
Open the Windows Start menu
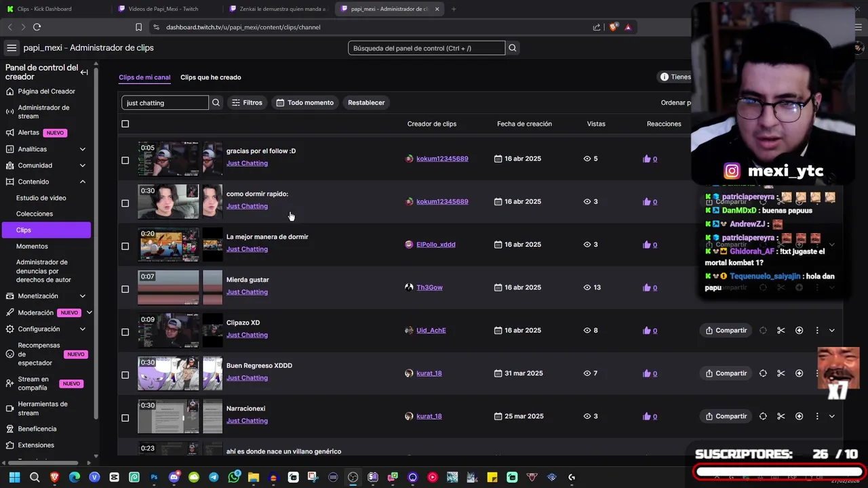pos(14,477)
